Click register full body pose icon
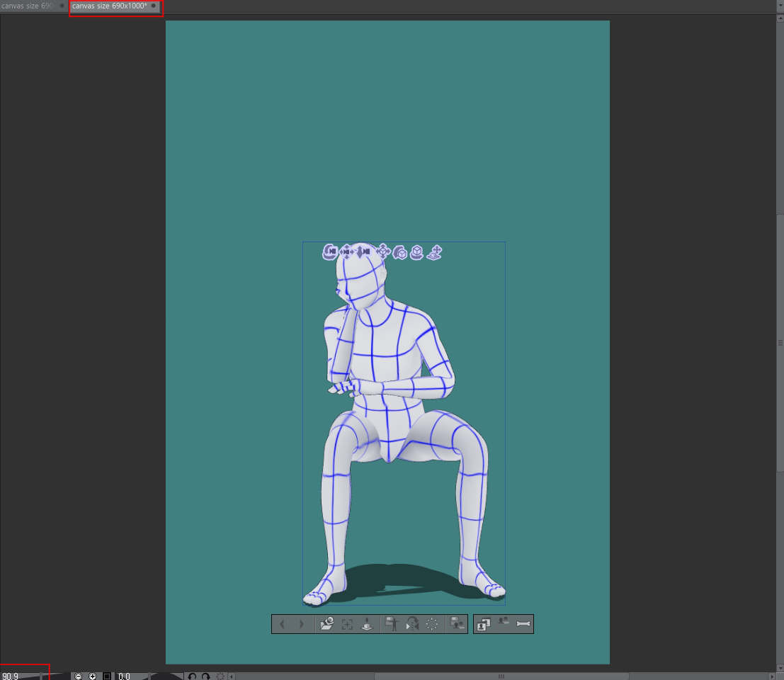Screen dimensions: 784x680 [392, 624]
